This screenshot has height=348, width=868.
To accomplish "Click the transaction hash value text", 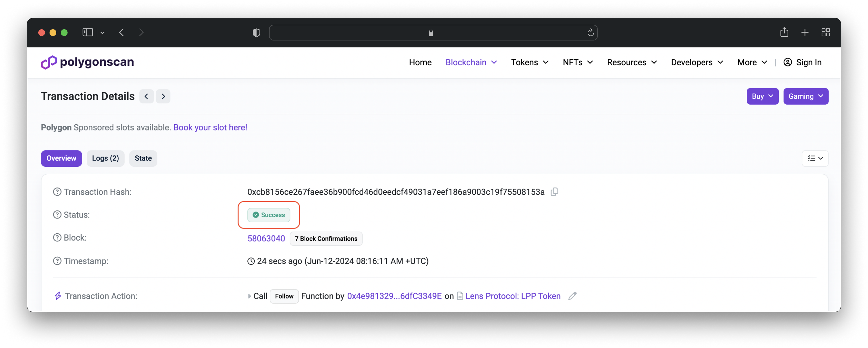I will coord(396,192).
